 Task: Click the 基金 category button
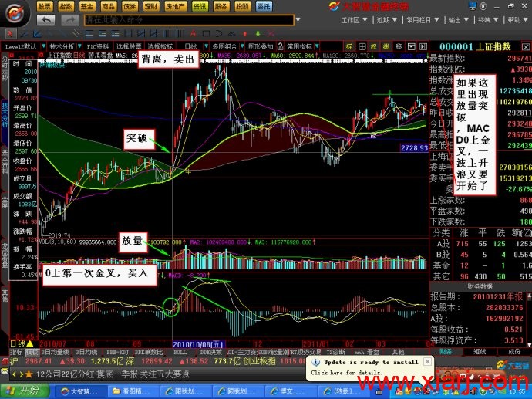point(87,6)
